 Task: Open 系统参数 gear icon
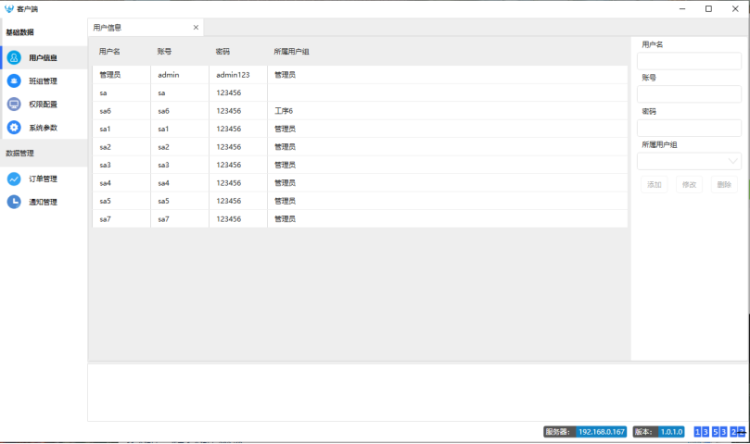[14, 127]
